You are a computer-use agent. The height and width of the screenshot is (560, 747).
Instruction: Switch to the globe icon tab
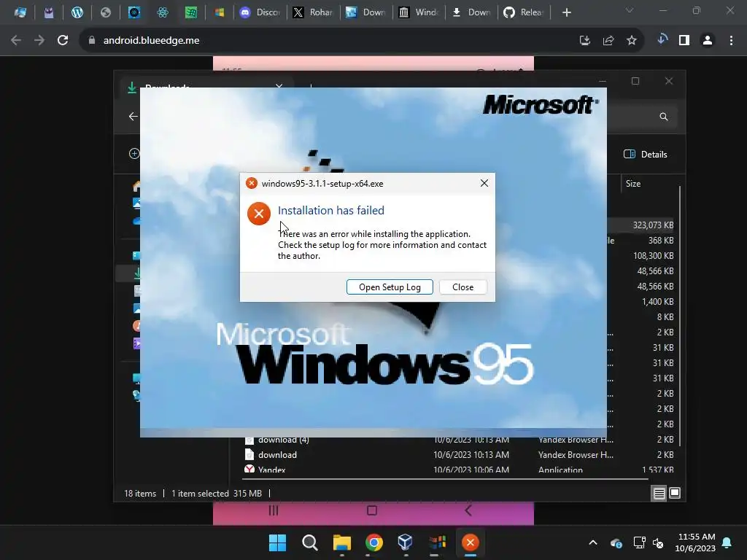pos(105,12)
